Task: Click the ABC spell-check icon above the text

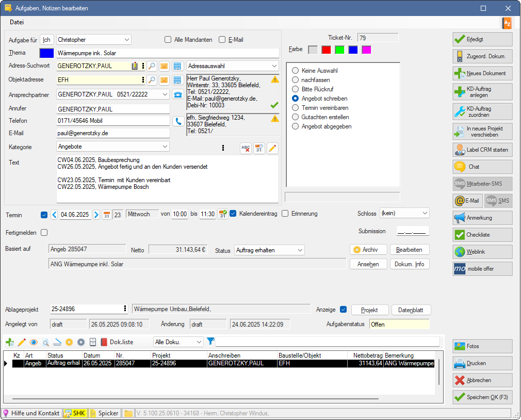Action: [x=246, y=148]
